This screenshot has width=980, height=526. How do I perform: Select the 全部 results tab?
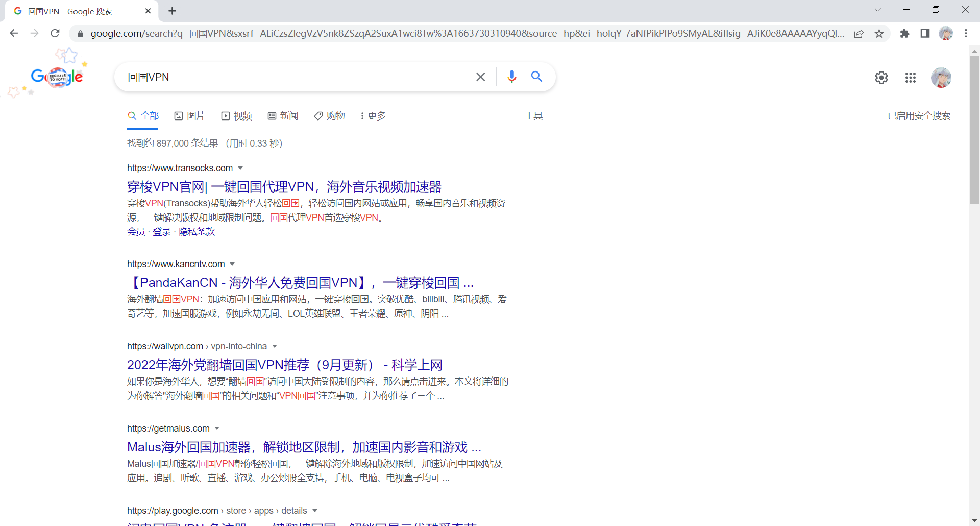pos(143,116)
